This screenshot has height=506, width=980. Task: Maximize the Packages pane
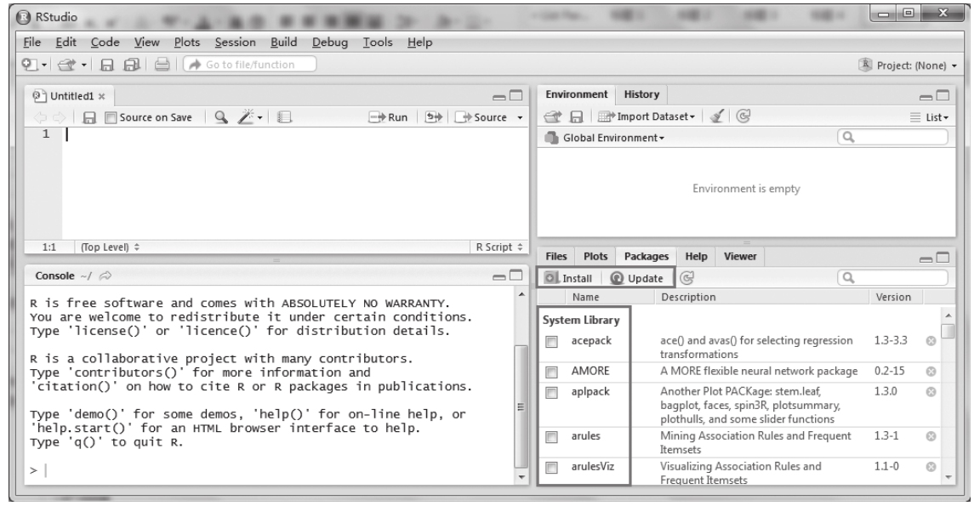tap(943, 258)
